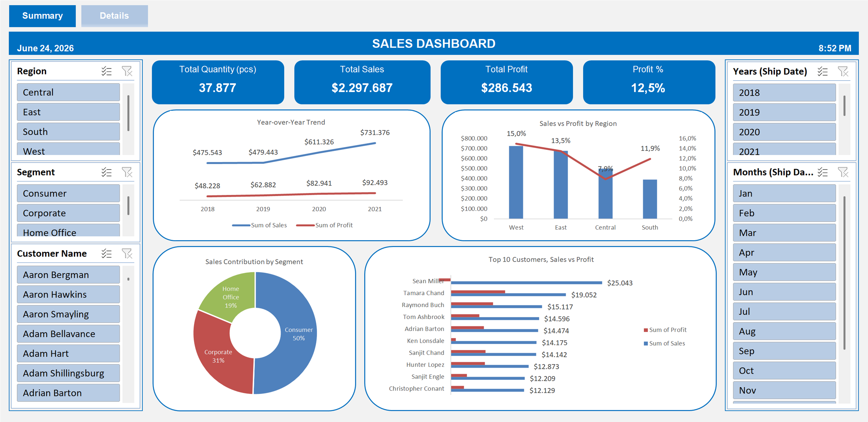Click Top 10 Customers chart title
Image resolution: width=868 pixels, height=422 pixels.
pyautogui.click(x=541, y=259)
